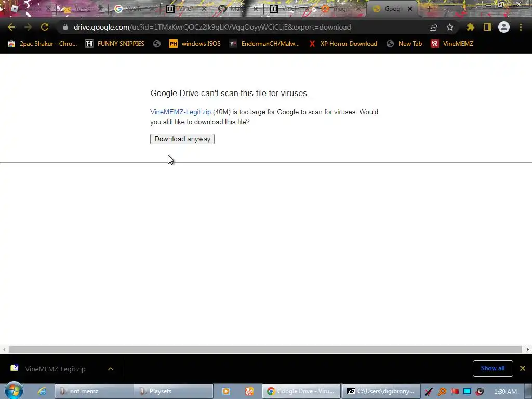Open the Extensions puzzle icon
The height and width of the screenshot is (399, 532).
(x=470, y=27)
